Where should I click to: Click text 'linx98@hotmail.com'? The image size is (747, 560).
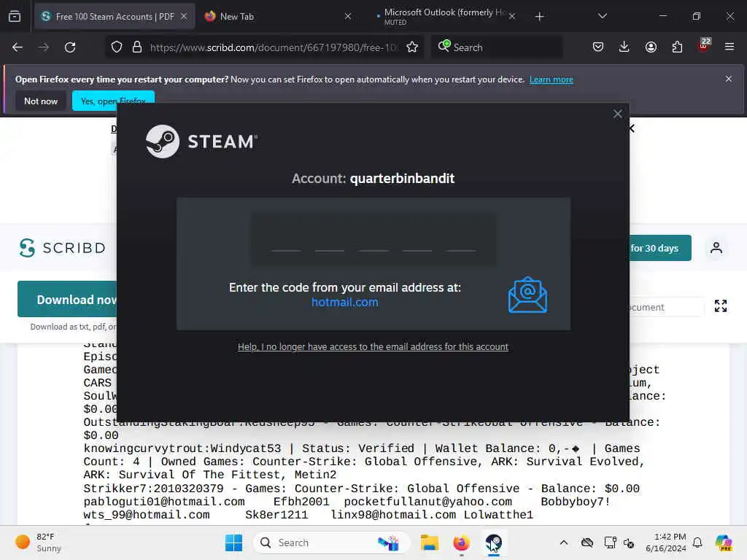pyautogui.click(x=393, y=515)
